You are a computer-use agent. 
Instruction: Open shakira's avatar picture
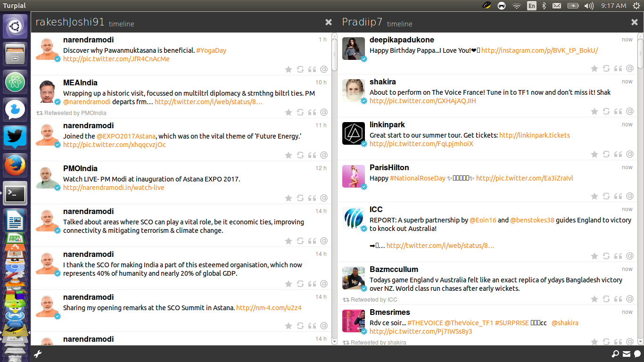(354, 91)
